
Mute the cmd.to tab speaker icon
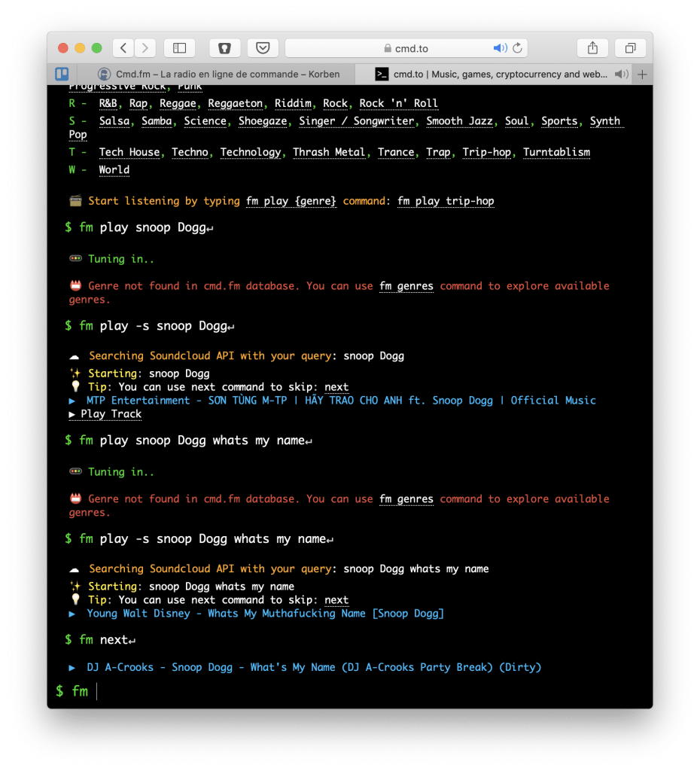622,75
